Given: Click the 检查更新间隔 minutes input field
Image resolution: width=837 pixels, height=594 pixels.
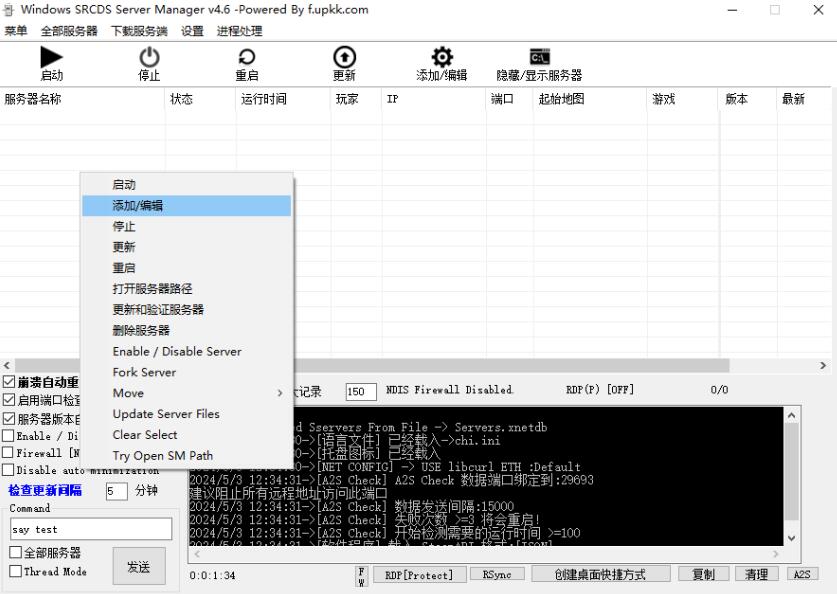Looking at the screenshot, I should point(116,491).
